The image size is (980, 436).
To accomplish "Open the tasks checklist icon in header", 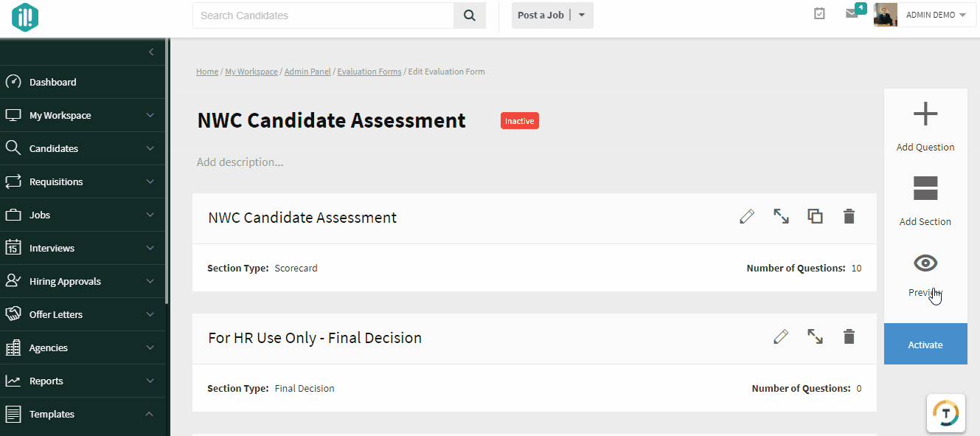I will (819, 14).
